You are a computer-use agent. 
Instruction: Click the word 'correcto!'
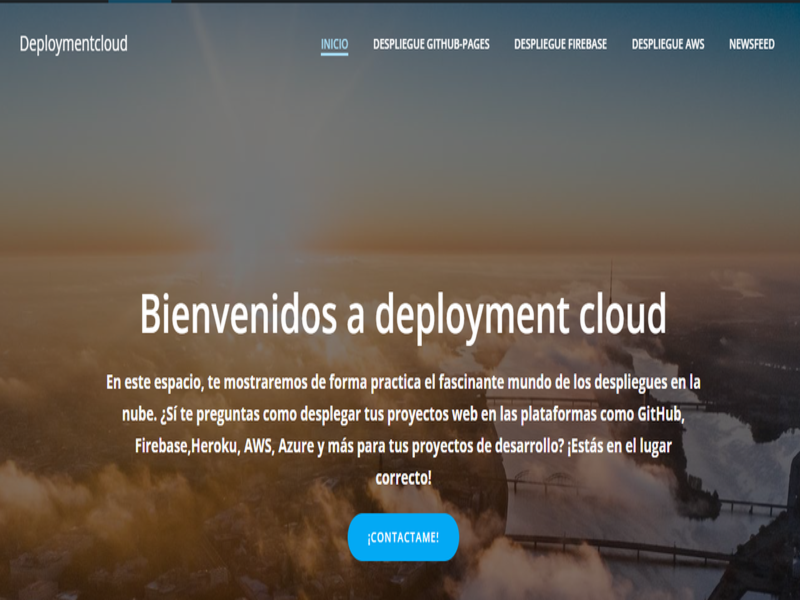coord(403,478)
